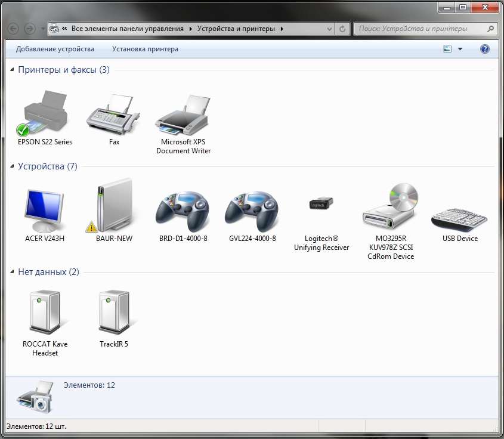Open the recent pages dropdown arrow
This screenshot has width=504, height=439.
coord(42,29)
